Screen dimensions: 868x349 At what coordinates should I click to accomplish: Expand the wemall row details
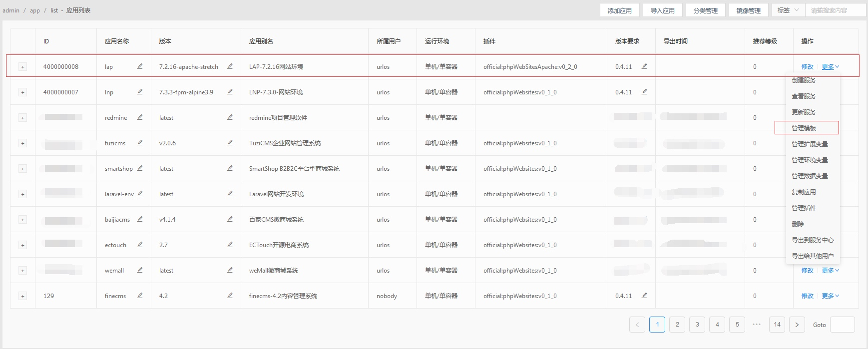[22, 271]
